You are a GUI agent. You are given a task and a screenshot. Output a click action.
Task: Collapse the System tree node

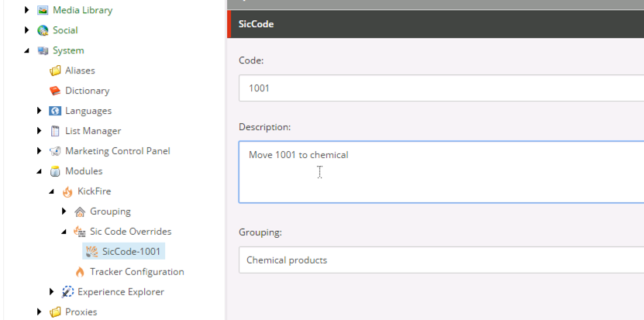(27, 50)
